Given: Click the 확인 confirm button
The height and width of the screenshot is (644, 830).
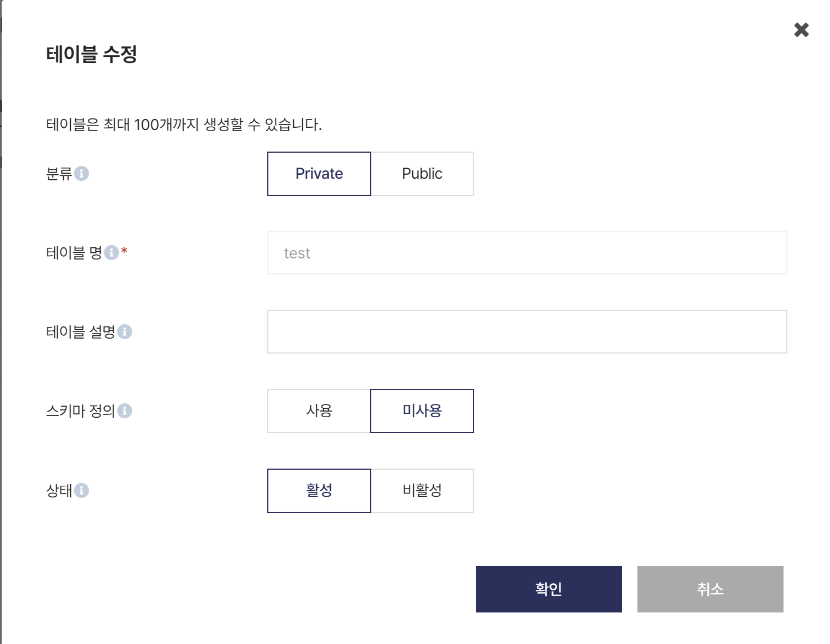Looking at the screenshot, I should [549, 589].
